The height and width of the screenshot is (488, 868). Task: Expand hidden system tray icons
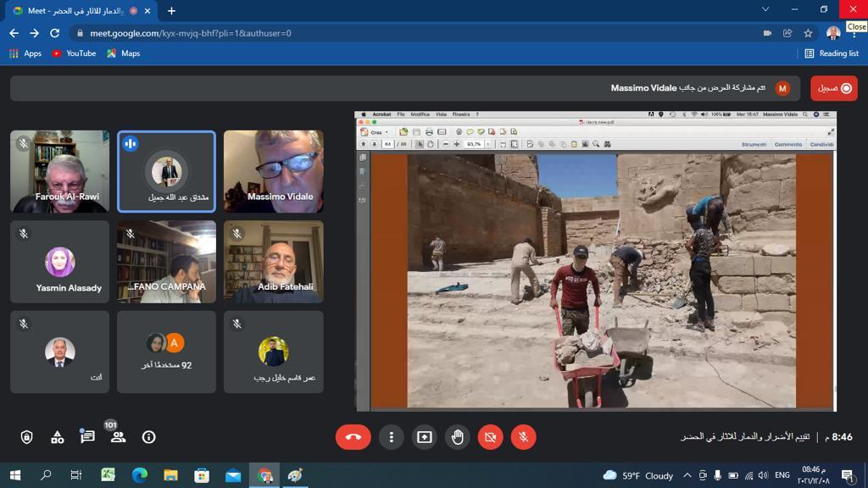tap(687, 475)
